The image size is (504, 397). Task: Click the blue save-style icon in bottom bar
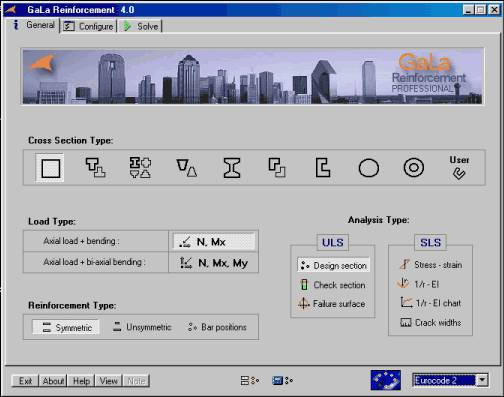point(282,380)
